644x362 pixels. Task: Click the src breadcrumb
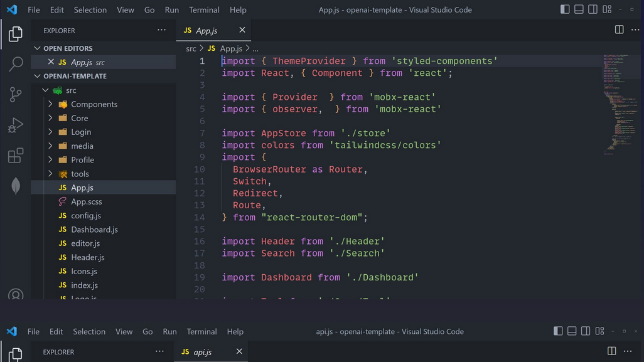point(191,48)
